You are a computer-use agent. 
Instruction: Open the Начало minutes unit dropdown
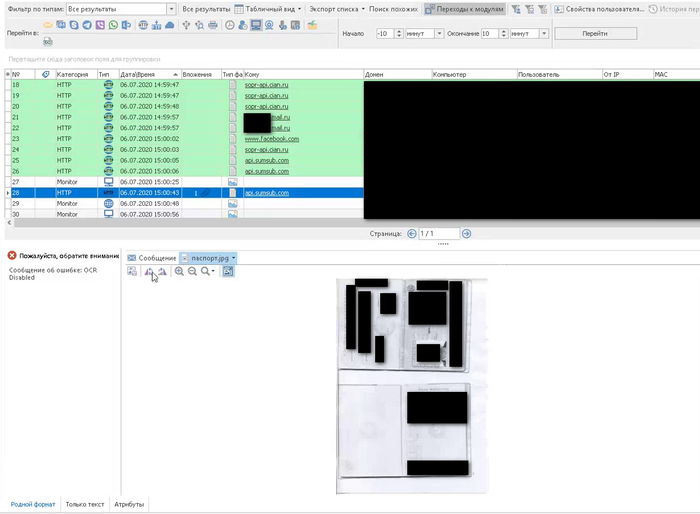point(439,33)
